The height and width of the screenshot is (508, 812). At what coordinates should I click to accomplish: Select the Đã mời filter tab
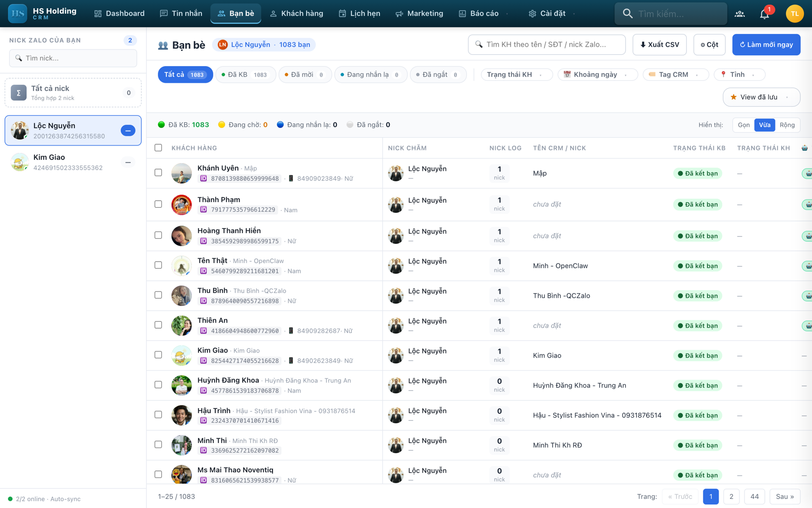pyautogui.click(x=305, y=75)
